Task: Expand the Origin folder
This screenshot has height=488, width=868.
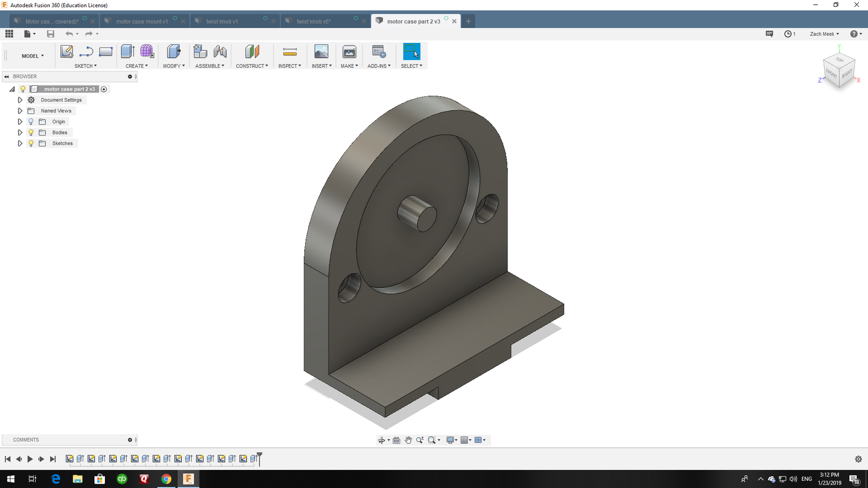Action: point(20,122)
